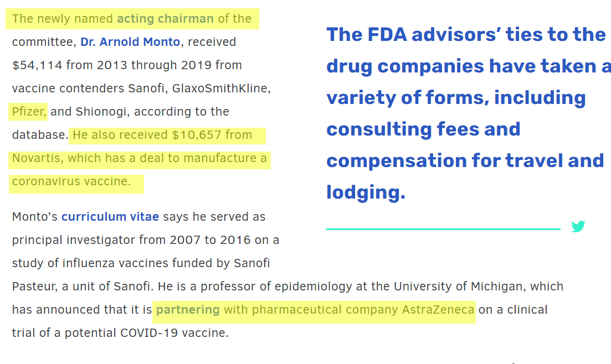Follow the Dr. Arnold Monto link

click(x=130, y=41)
